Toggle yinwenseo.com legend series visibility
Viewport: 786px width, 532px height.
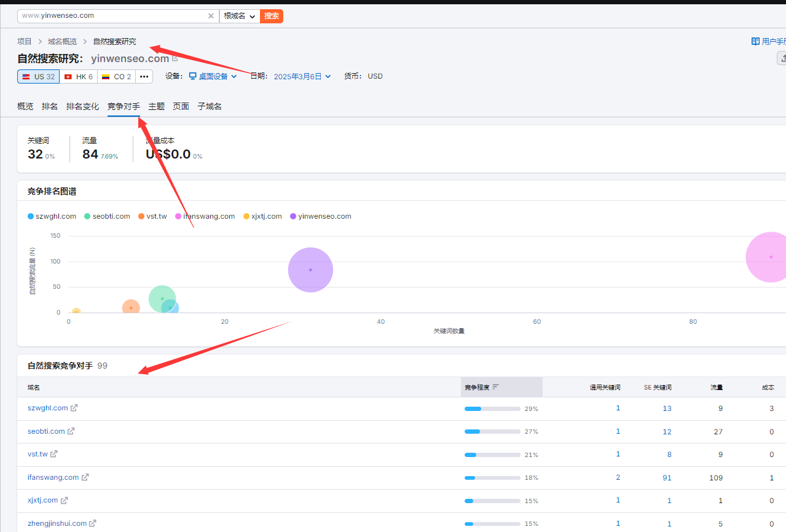pyautogui.click(x=320, y=216)
